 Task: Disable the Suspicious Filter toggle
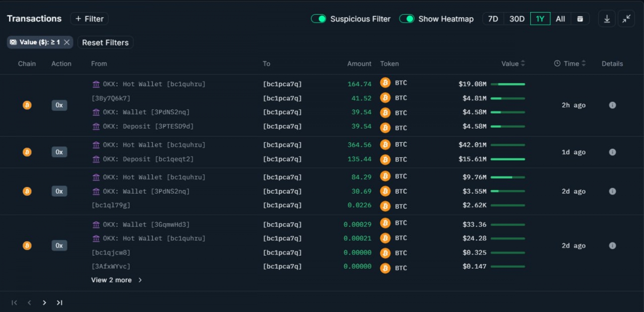(x=318, y=19)
